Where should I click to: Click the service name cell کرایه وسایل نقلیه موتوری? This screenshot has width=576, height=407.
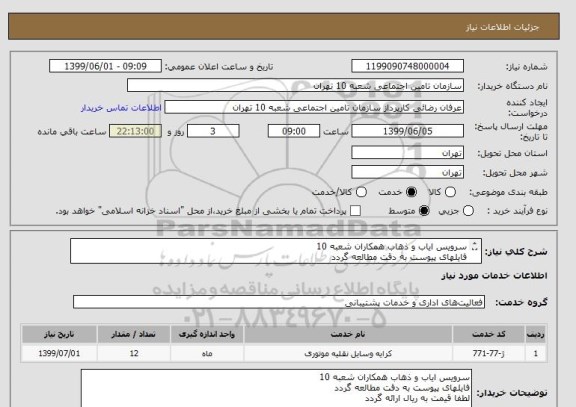coord(348,354)
